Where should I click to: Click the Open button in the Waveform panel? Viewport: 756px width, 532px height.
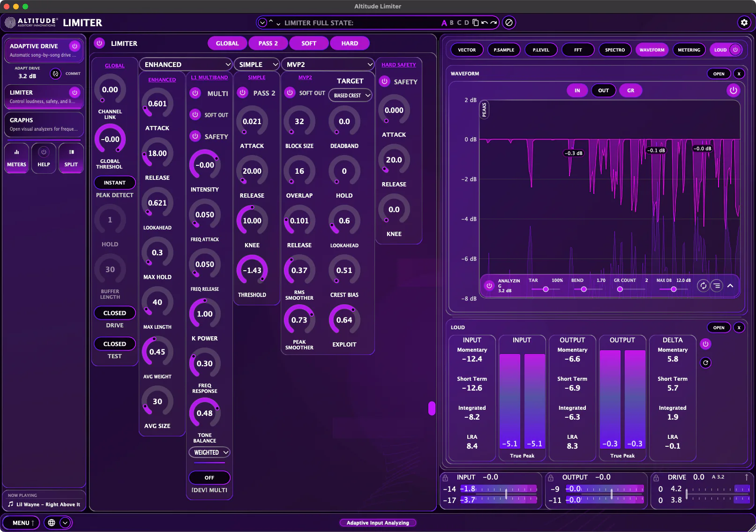(x=719, y=74)
